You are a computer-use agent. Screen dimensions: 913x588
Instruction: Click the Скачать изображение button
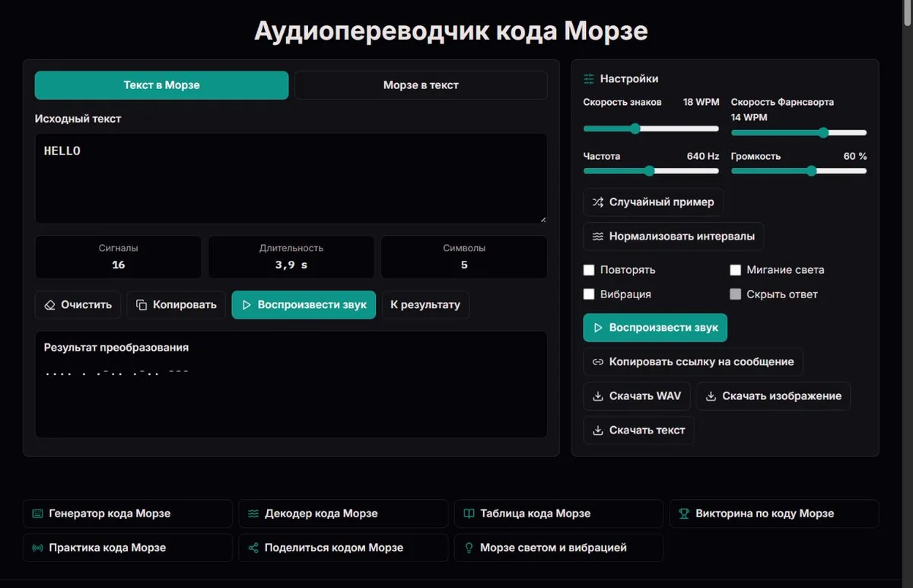(x=773, y=396)
